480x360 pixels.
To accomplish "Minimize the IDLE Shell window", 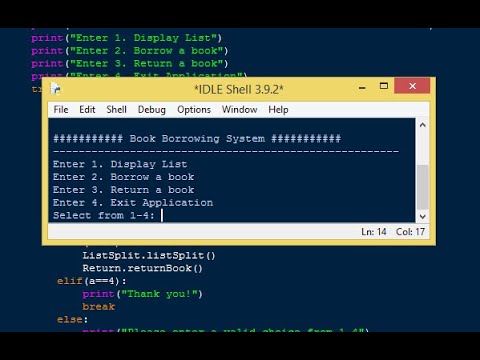I will pyautogui.click(x=362, y=88).
